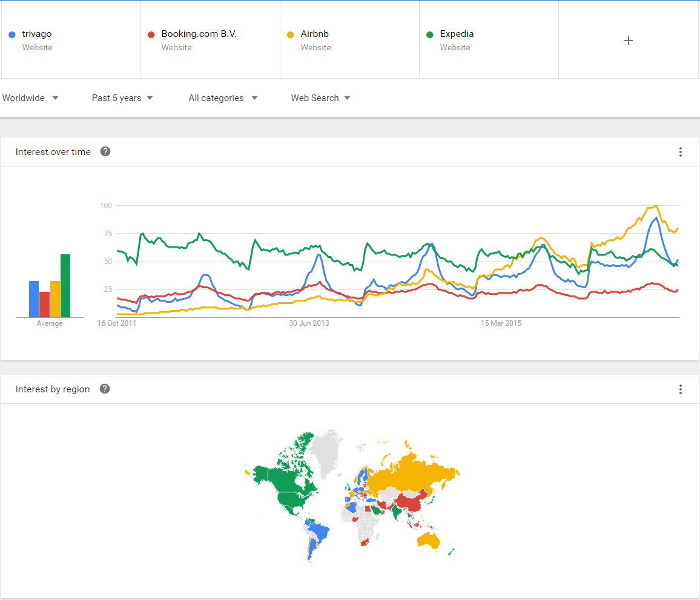The image size is (700, 600).
Task: Select the trivago search term
Action: click(37, 34)
